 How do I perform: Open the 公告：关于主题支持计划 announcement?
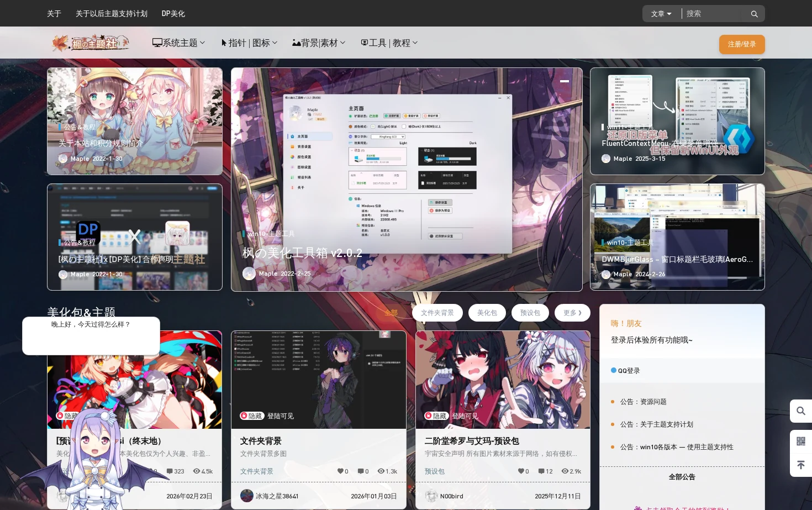[657, 424]
